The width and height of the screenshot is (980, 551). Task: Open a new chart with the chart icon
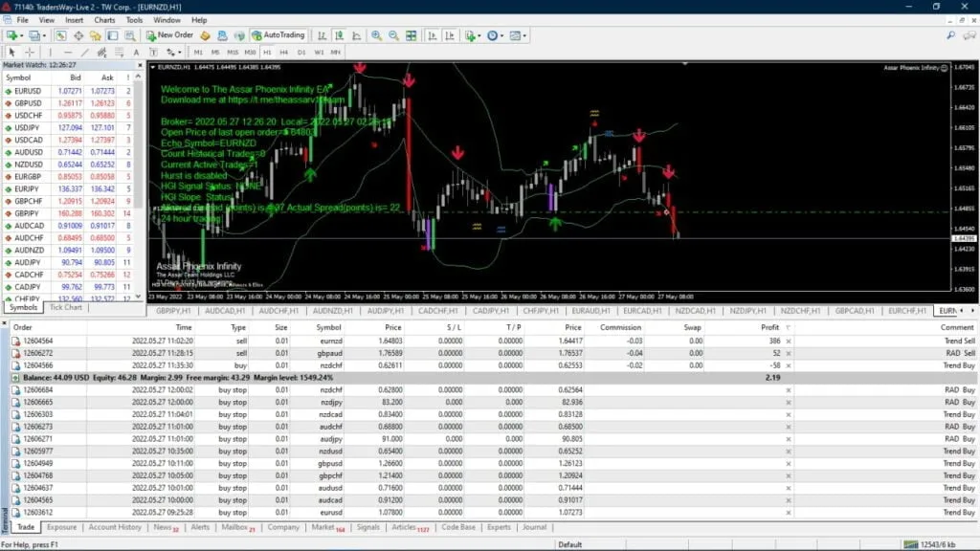12,35
